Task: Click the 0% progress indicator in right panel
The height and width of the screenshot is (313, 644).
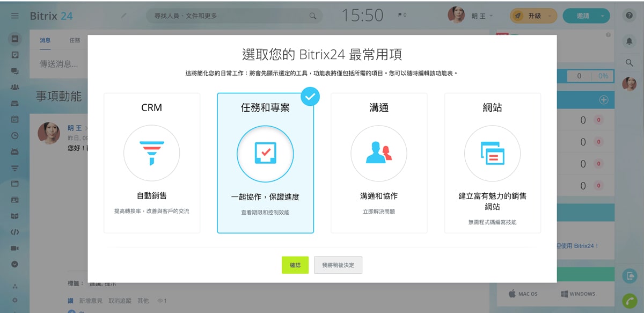Action: [x=604, y=76]
